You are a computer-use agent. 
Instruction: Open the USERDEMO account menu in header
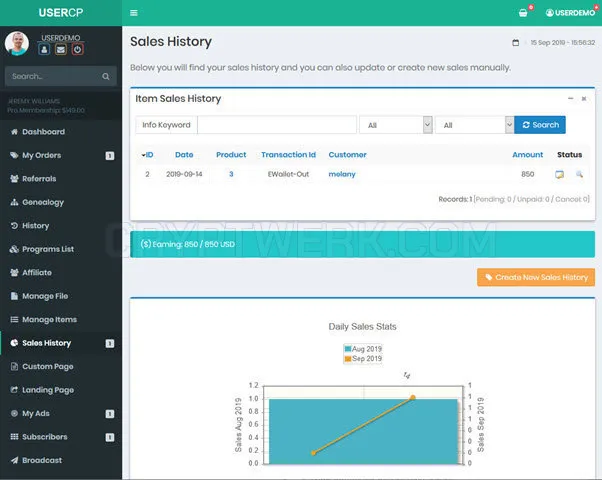[x=570, y=13]
